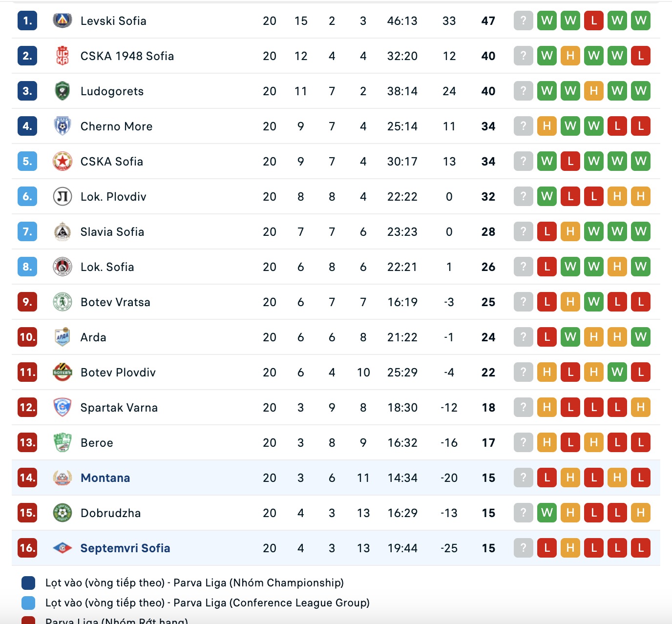The image size is (672, 624).
Task: Click Ludogorets' orange H form badge
Action: click(x=593, y=91)
